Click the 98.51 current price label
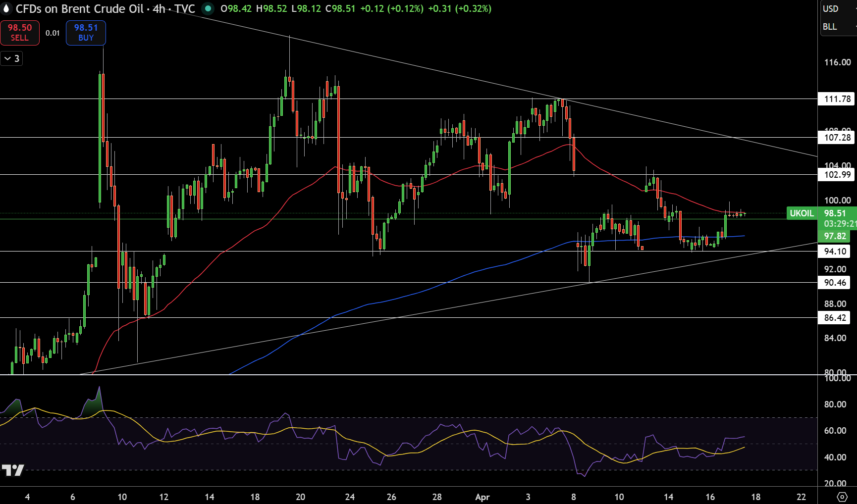 click(835, 213)
